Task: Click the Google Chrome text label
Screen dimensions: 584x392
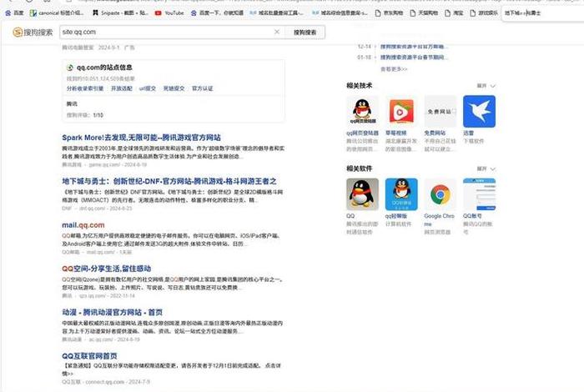Action: (439, 220)
